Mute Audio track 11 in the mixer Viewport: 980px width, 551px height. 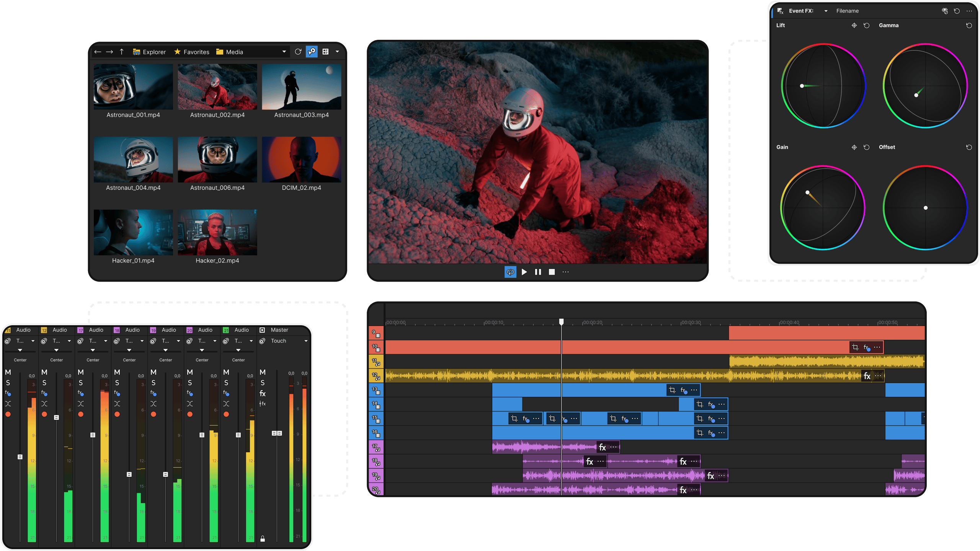click(8, 372)
